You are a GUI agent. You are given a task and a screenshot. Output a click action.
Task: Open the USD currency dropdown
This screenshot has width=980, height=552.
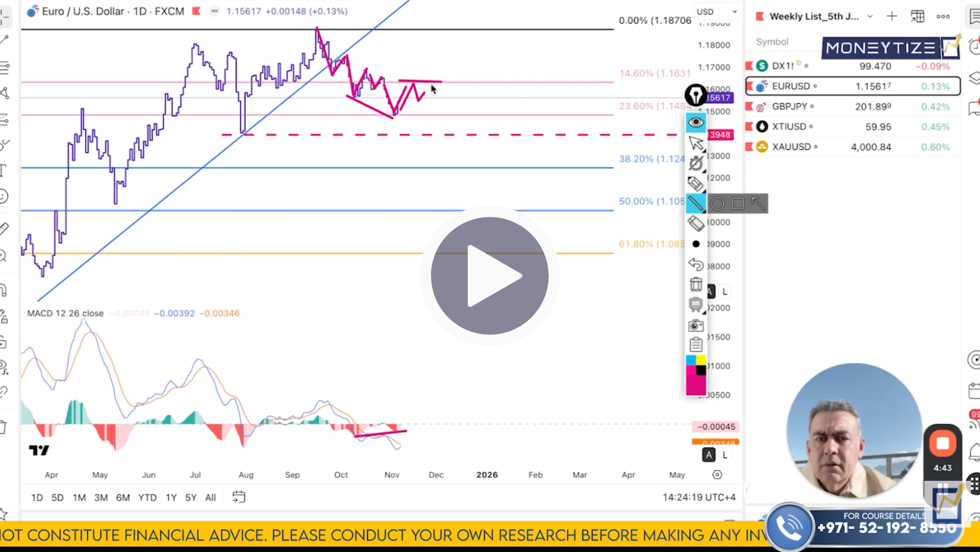click(x=715, y=11)
